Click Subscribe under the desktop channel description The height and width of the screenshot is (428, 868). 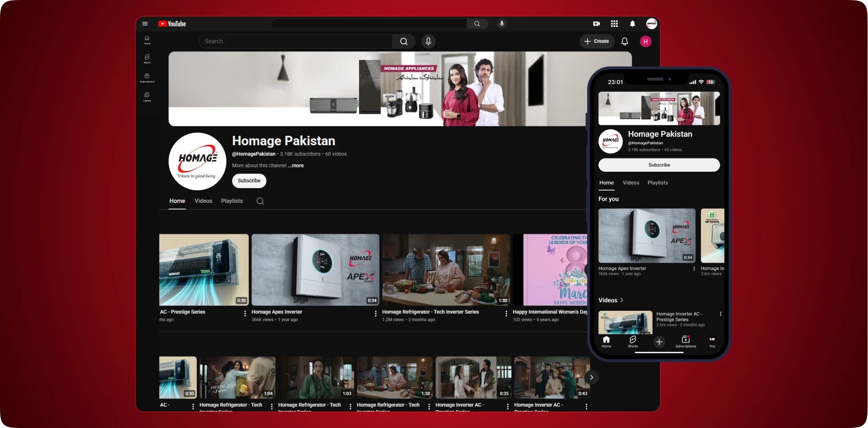coord(249,181)
